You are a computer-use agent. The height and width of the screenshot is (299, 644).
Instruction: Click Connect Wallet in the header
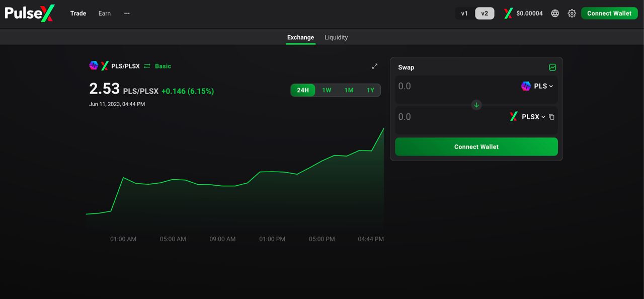[x=609, y=14]
